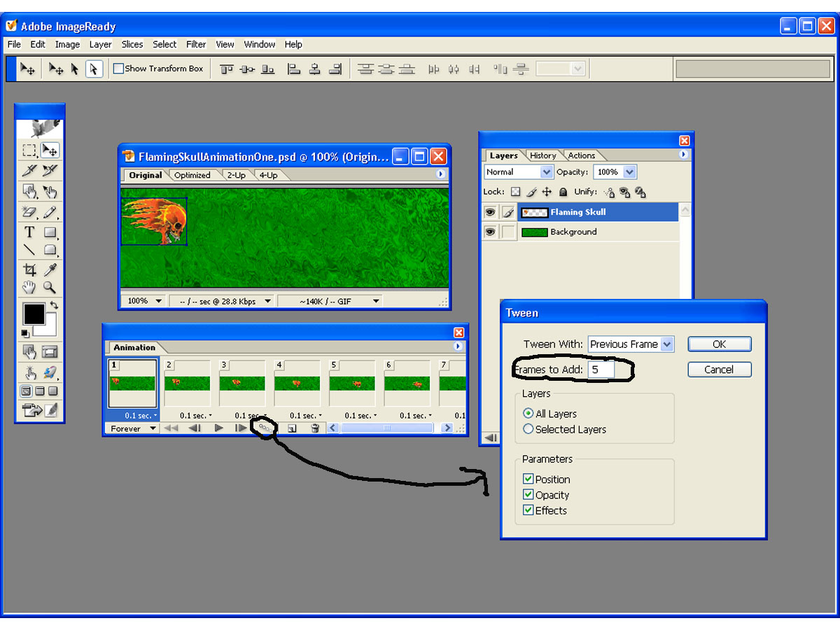Choose Selected Layers radio option

click(528, 429)
